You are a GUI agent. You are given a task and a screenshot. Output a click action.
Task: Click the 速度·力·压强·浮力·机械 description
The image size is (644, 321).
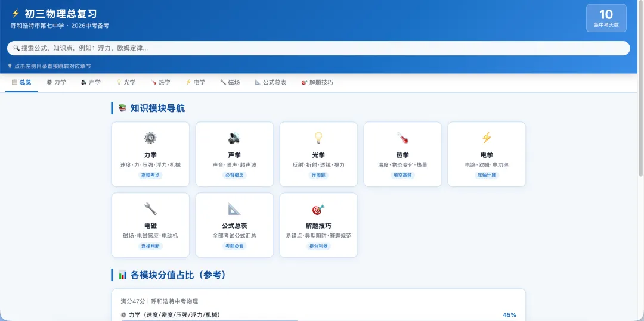tap(150, 165)
